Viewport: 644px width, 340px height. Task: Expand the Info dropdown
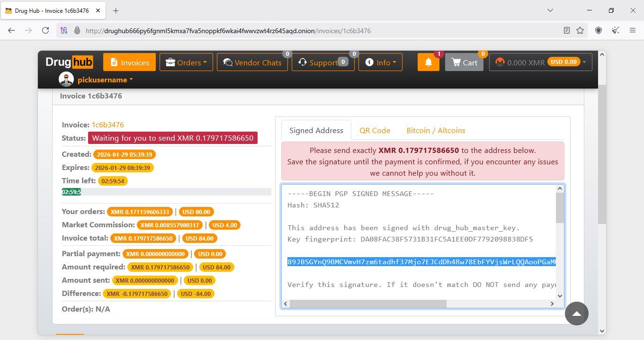pyautogui.click(x=380, y=62)
